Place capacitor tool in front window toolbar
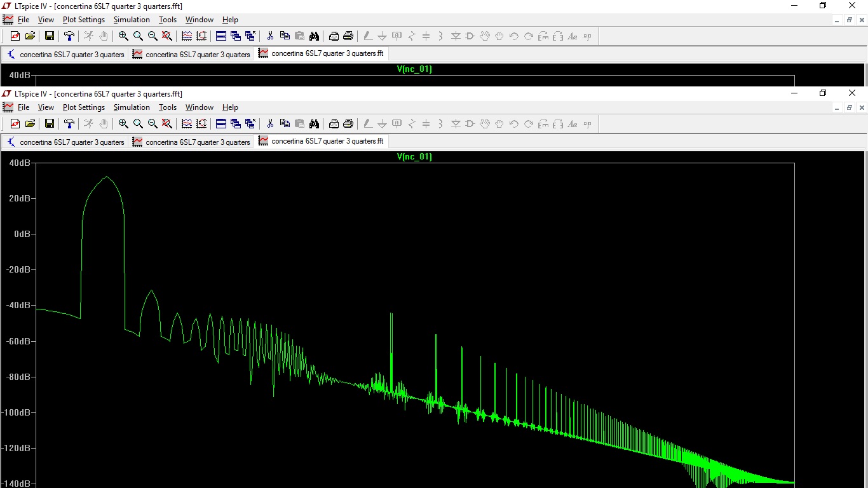Image resolution: width=868 pixels, height=488 pixels. tap(426, 124)
